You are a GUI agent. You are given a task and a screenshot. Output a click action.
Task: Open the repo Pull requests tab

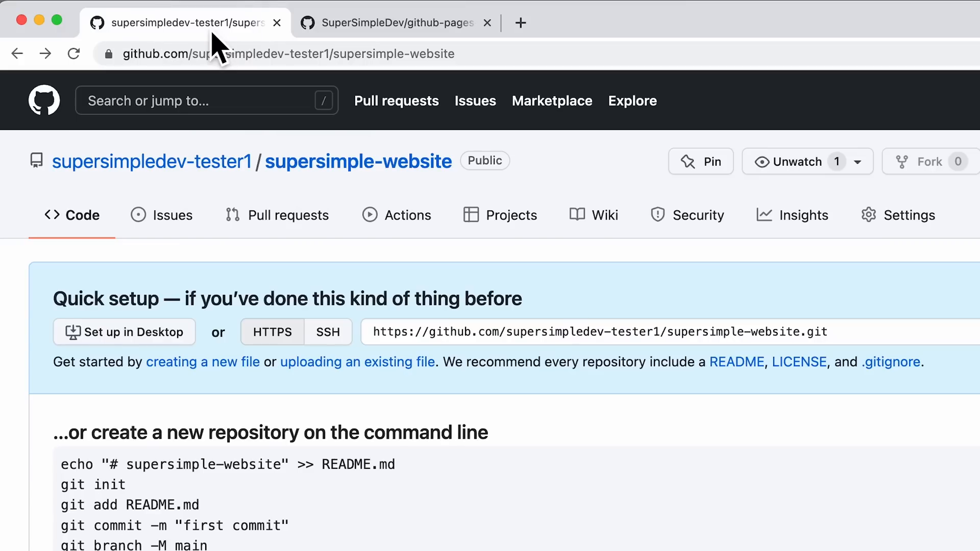coord(277,215)
